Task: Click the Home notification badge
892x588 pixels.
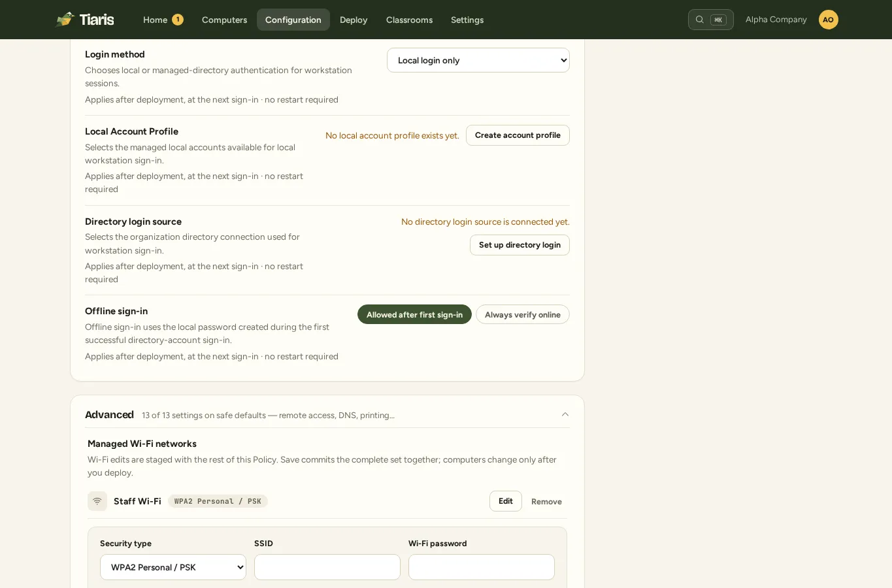Action: pyautogui.click(x=178, y=20)
